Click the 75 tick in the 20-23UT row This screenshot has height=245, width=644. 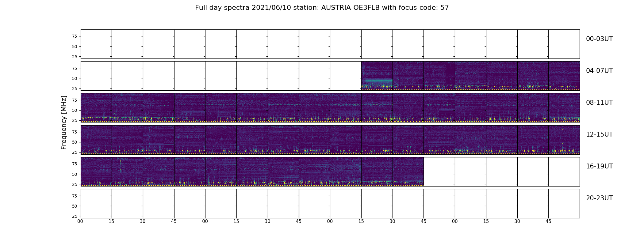pos(75,196)
